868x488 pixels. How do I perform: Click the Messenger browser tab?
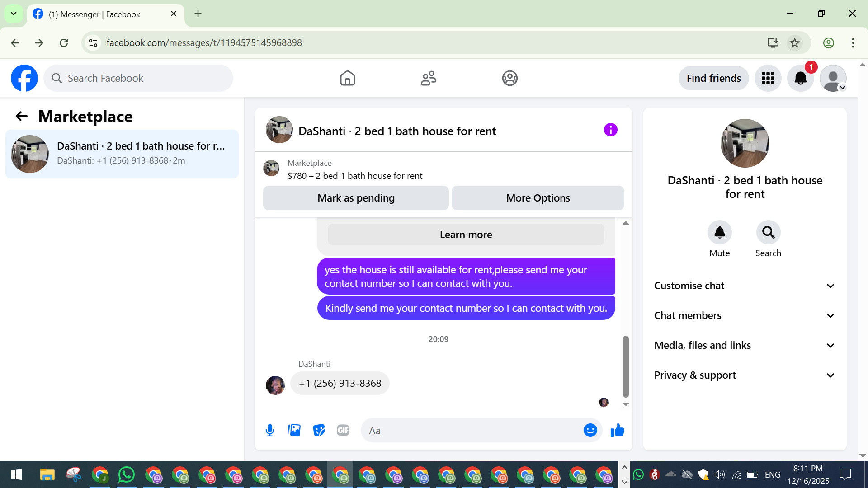[106, 14]
